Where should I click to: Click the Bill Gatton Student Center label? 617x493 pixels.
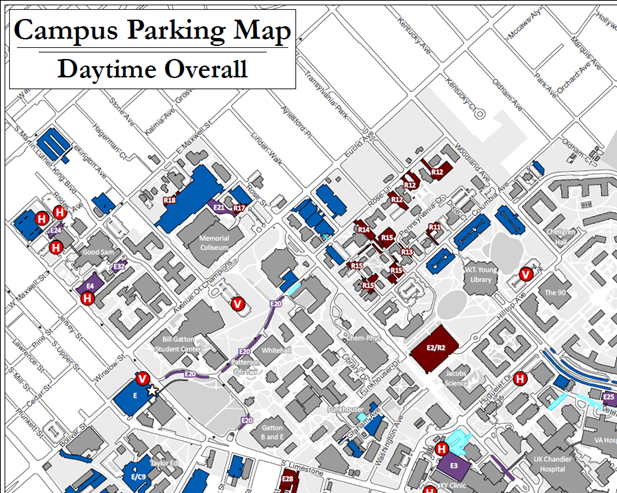point(178,344)
